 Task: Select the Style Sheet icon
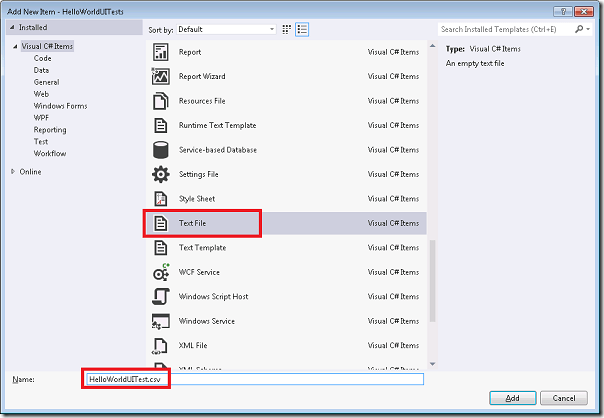click(x=161, y=199)
